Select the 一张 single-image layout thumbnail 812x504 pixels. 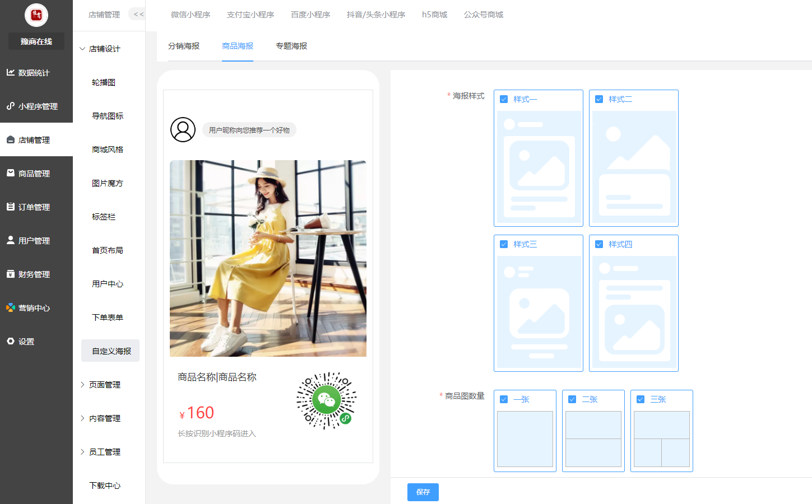[525, 439]
